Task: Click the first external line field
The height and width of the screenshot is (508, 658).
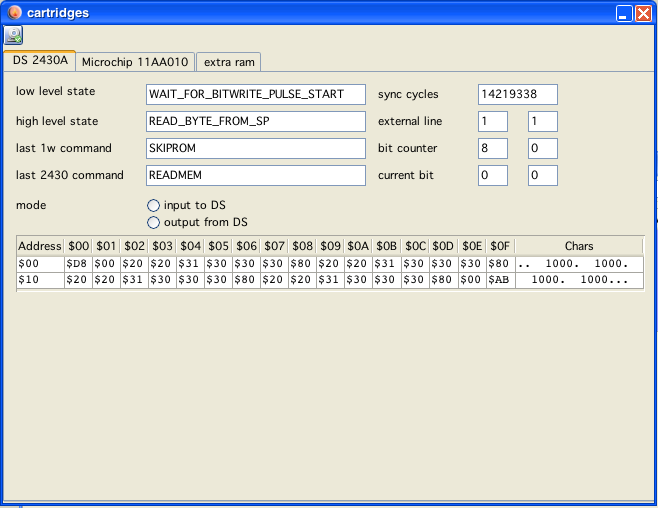Action: coord(492,121)
